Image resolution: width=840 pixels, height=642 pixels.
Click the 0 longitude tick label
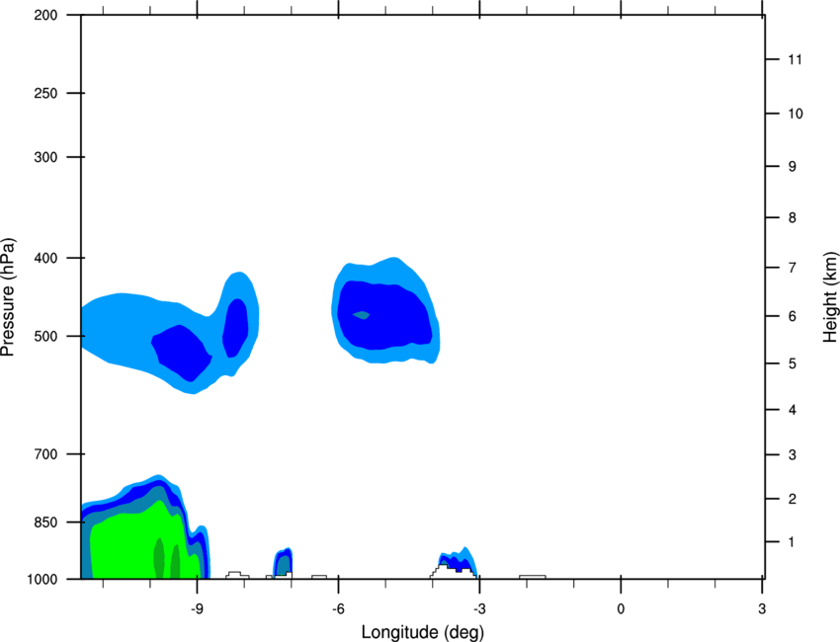(621, 608)
